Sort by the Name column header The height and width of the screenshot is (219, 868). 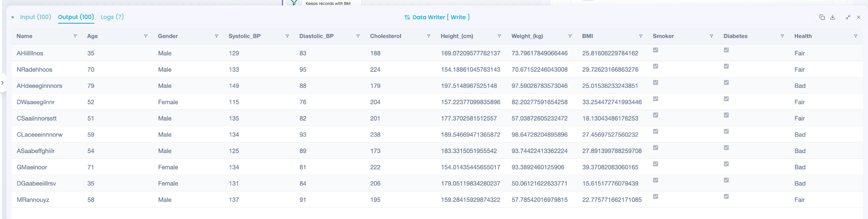[25, 36]
